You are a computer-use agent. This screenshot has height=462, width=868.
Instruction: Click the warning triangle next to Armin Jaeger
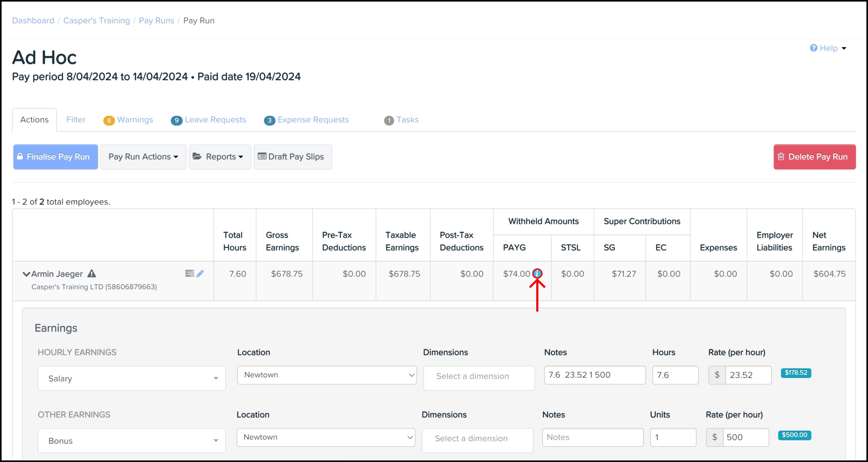coord(92,273)
